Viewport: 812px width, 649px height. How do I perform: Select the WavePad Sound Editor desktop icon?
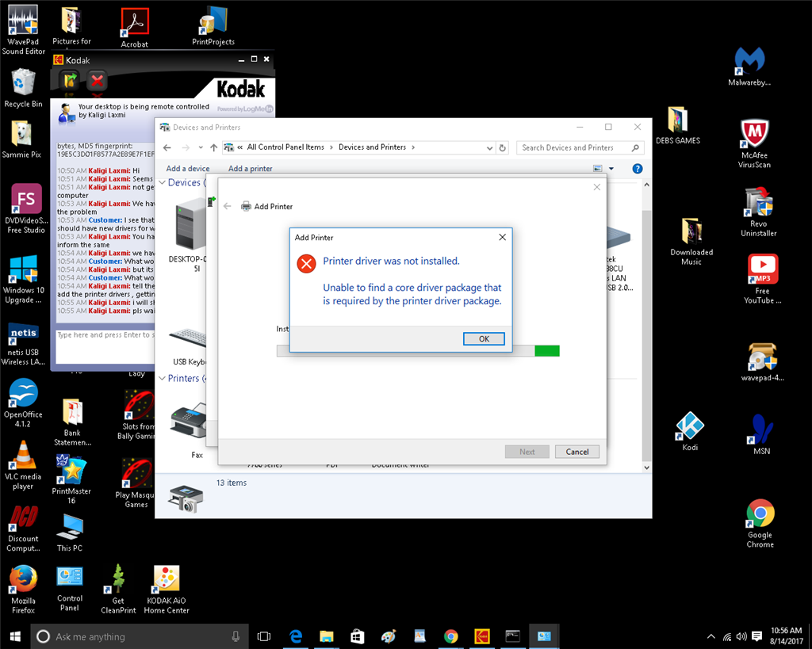23,30
